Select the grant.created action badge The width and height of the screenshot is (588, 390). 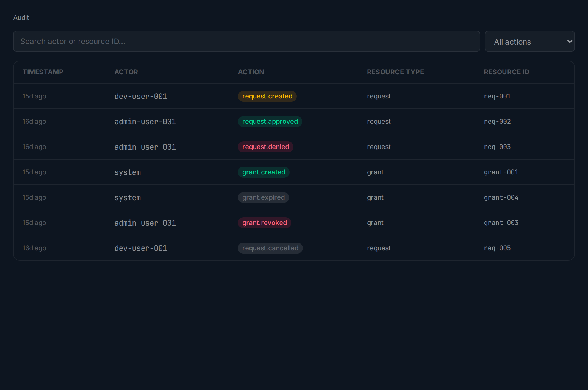click(x=264, y=172)
